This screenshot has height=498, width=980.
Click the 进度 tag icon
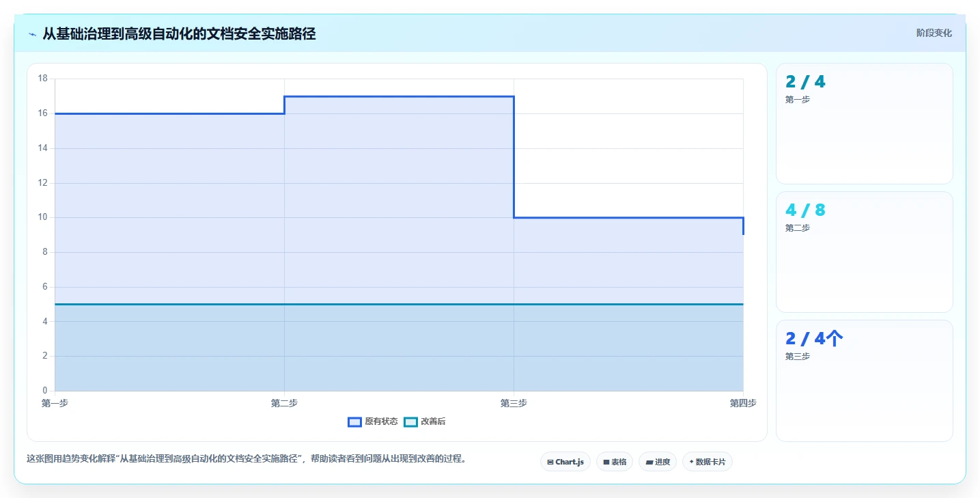point(649,462)
